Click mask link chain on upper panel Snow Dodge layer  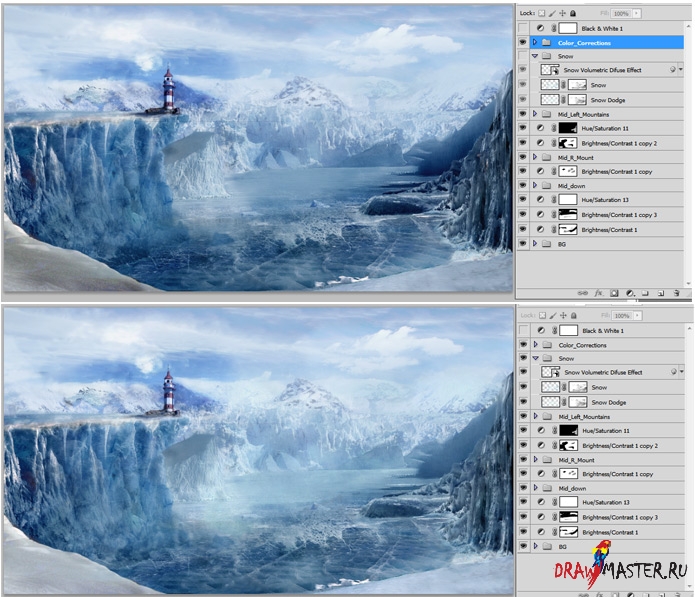[x=563, y=100]
